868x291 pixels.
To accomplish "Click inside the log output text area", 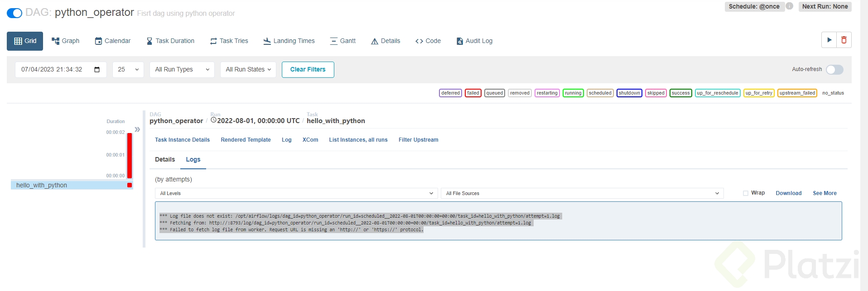I will point(498,221).
